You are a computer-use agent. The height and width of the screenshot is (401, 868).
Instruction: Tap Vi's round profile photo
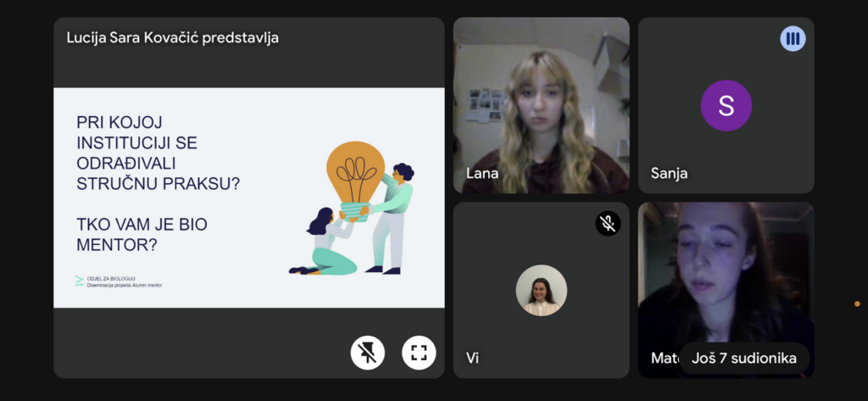(x=542, y=290)
